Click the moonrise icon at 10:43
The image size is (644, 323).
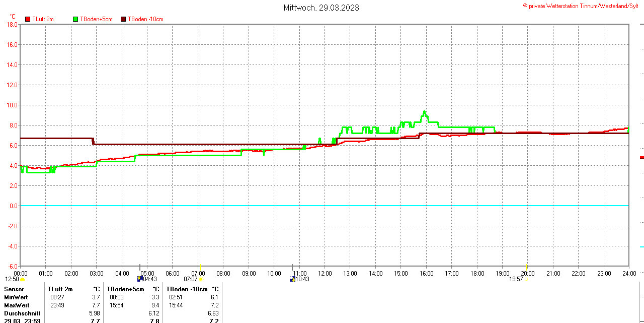coord(292,279)
